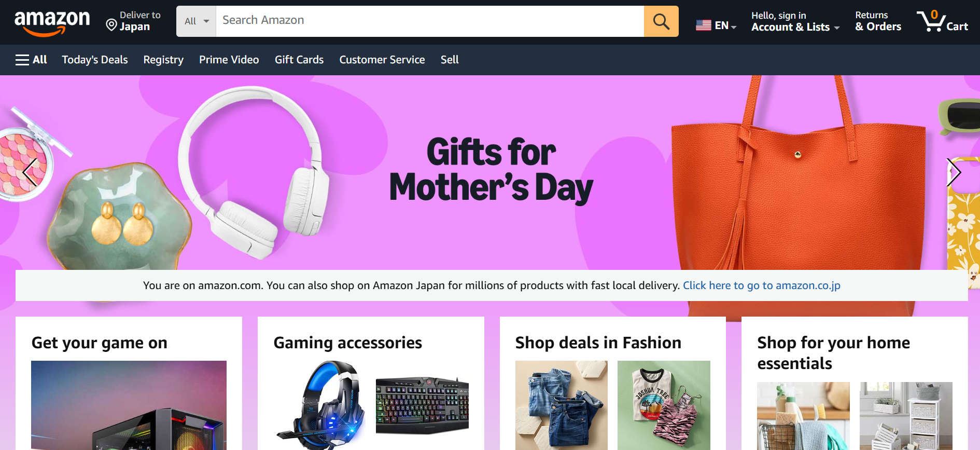Click the gaming headset thumbnail
This screenshot has height=450, width=980.
[319, 405]
